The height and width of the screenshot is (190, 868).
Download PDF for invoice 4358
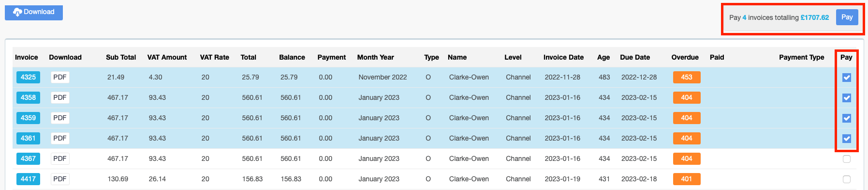tap(60, 97)
